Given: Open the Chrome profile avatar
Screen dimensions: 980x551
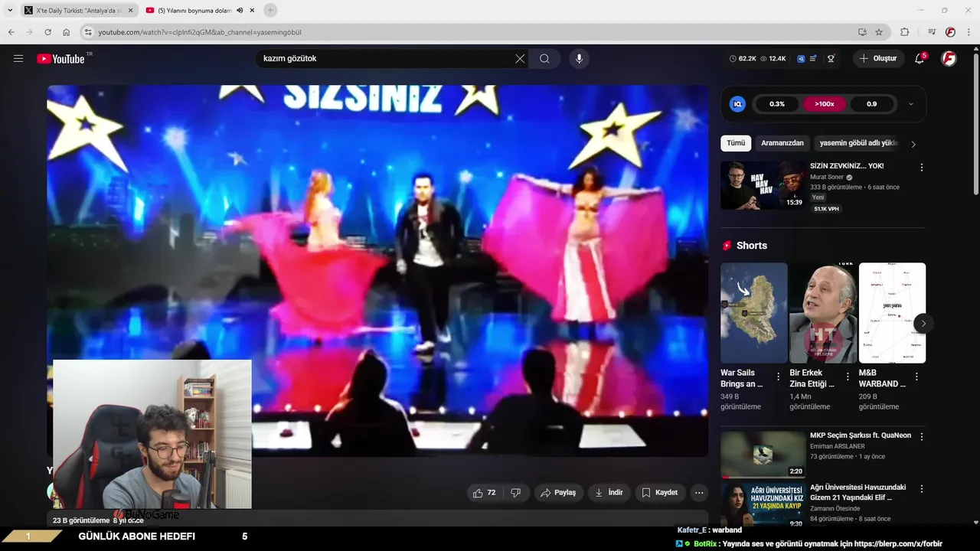Looking at the screenshot, I should pyautogui.click(x=950, y=32).
